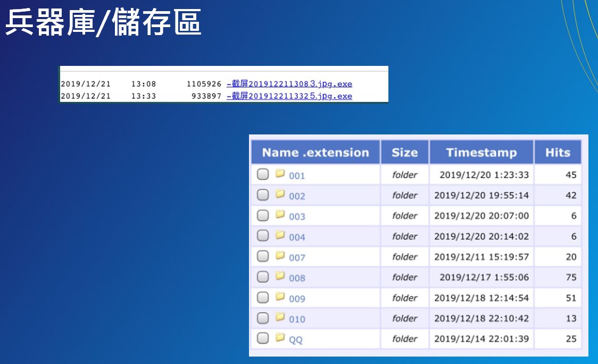598x364 pixels.
Task: Click the slide title 兵器庫/儲存區
Action: [x=103, y=23]
